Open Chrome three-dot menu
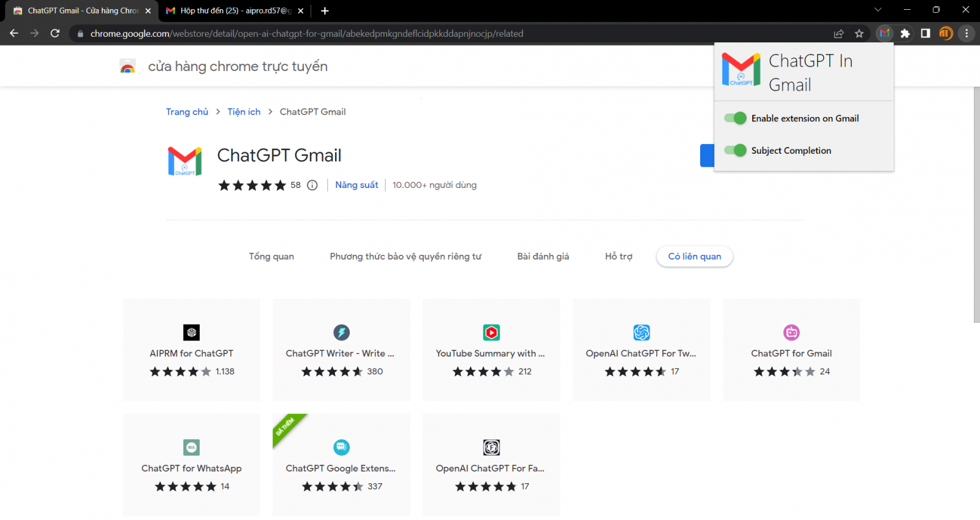The height and width of the screenshot is (520, 980). click(x=967, y=34)
